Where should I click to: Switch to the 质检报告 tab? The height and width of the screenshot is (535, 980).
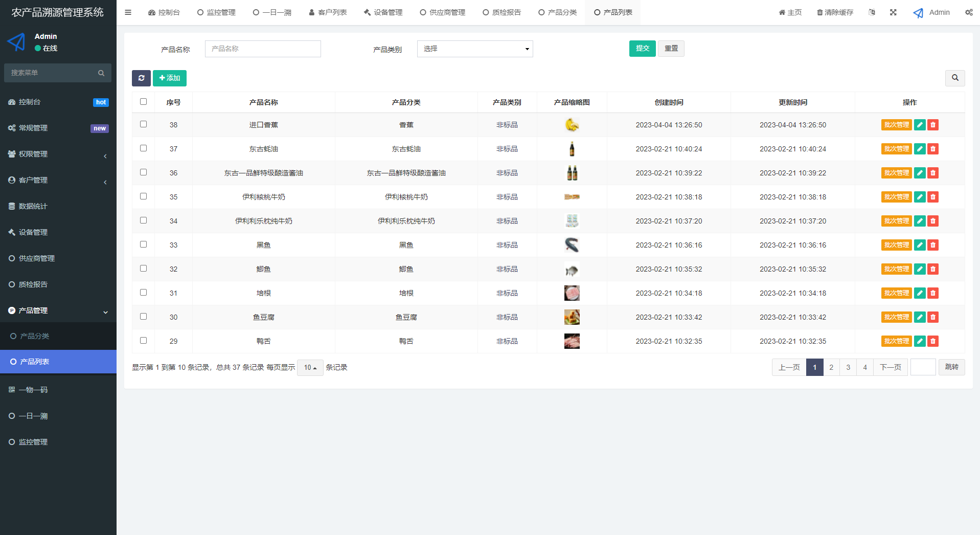502,12
